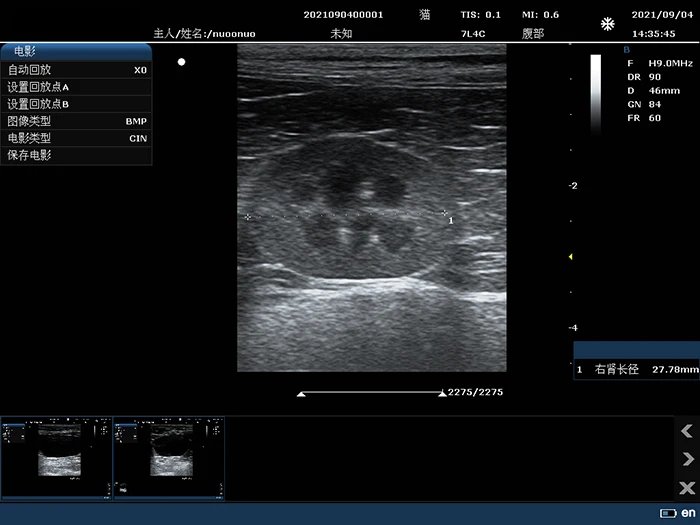Viewport: 700px width, 525px height.
Task: Click the cine playback slider end marker
Action: click(442, 394)
